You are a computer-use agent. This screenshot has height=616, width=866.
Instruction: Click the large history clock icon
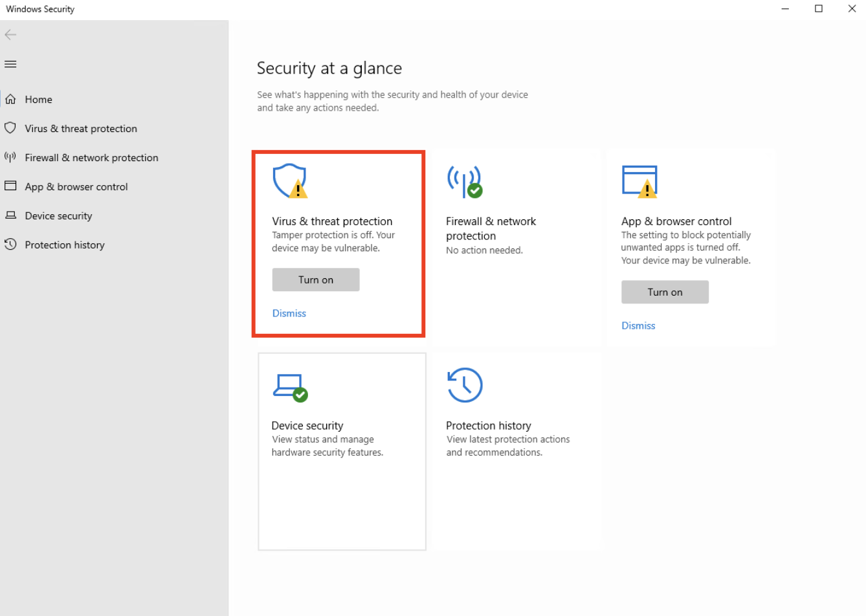pos(465,385)
